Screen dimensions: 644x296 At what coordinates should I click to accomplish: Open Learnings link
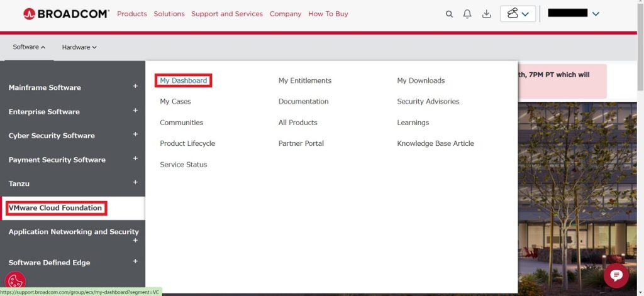click(413, 123)
